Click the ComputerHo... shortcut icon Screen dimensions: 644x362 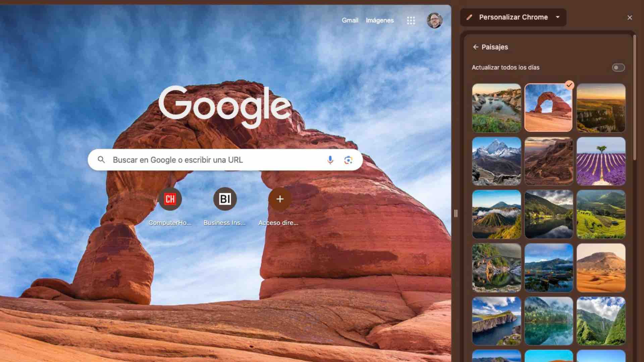tap(170, 199)
